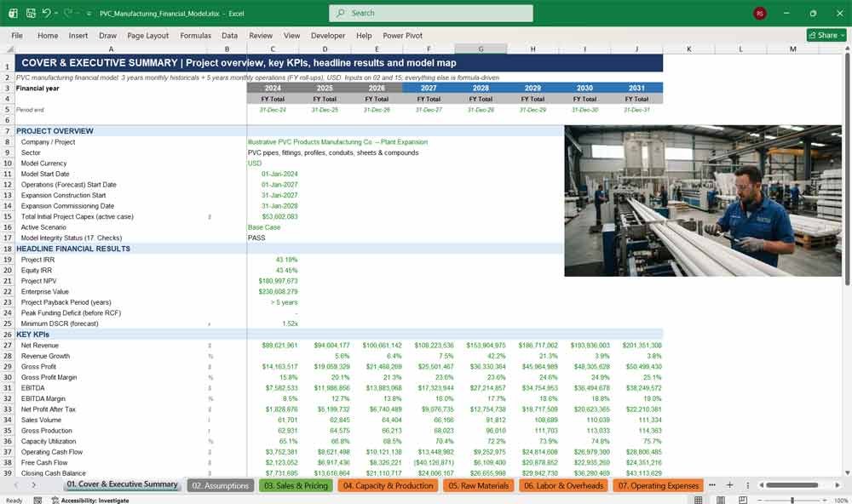Click Accessibility: Investigate in status bar
This screenshot has width=852, height=504.
(90, 501)
